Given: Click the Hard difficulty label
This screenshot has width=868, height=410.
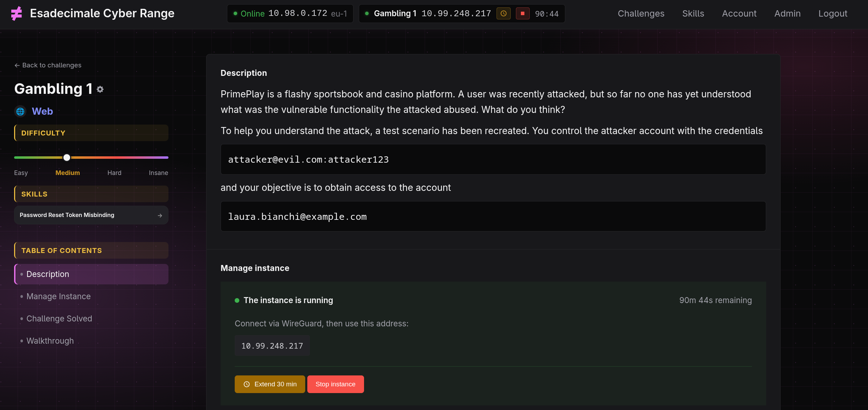Looking at the screenshot, I should pyautogui.click(x=114, y=173).
